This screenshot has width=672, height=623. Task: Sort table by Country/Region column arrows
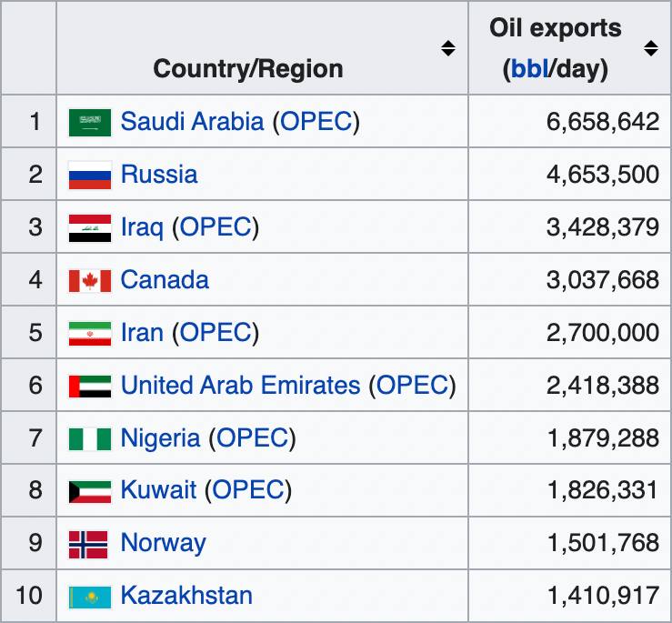(x=448, y=48)
